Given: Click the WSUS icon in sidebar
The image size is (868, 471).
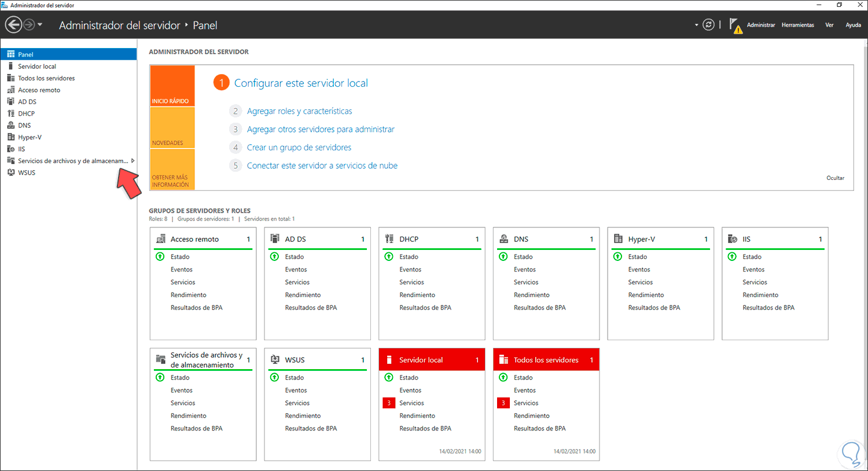Looking at the screenshot, I should click(x=10, y=172).
